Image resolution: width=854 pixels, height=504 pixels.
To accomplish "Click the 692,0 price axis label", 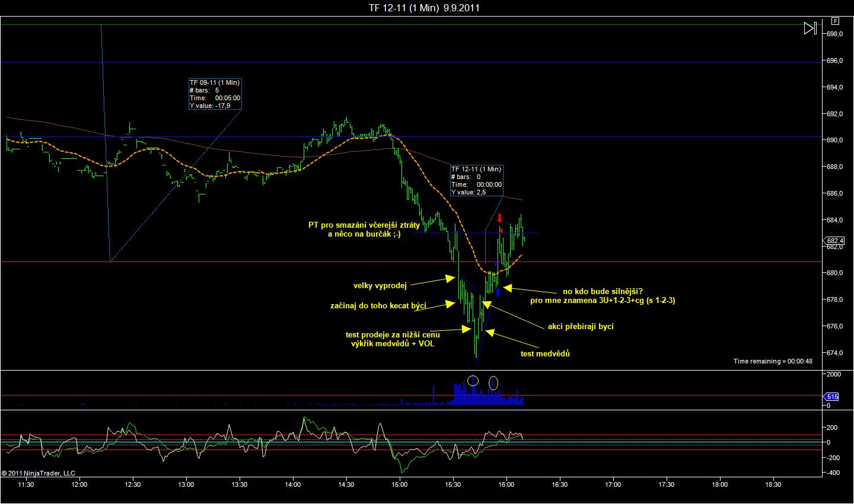I will (835, 114).
